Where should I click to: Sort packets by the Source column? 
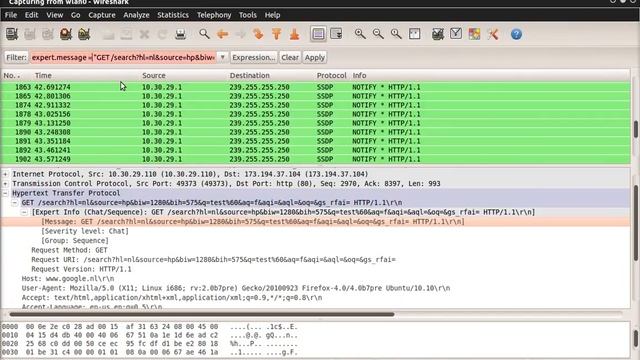pyautogui.click(x=154, y=76)
